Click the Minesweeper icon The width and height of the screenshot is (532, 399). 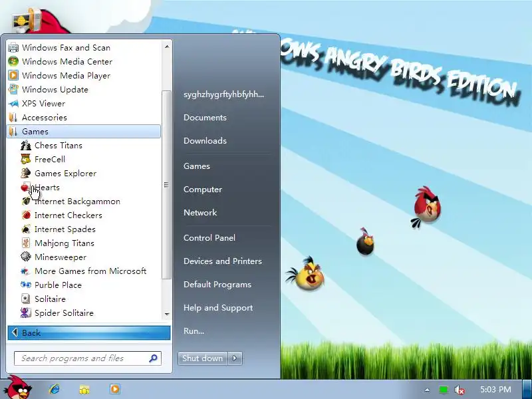point(26,257)
